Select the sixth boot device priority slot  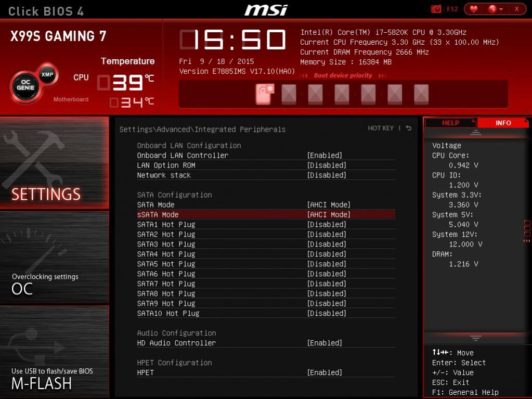pyautogui.click(x=395, y=94)
